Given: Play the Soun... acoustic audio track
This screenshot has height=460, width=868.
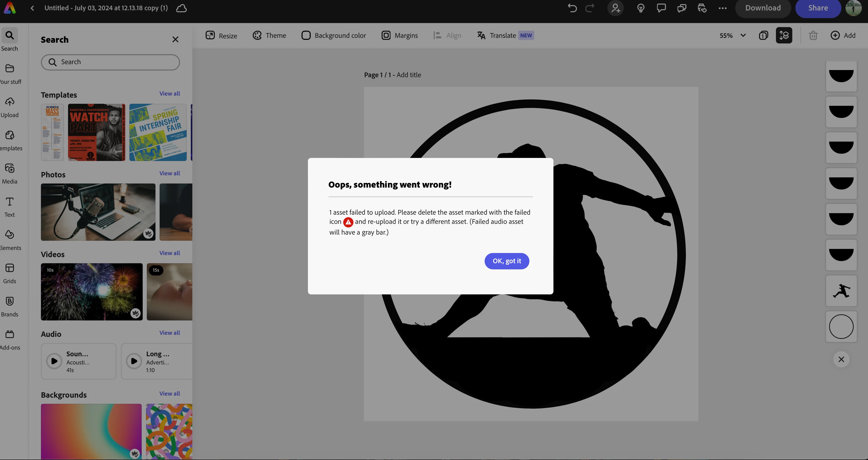Looking at the screenshot, I should point(54,361).
